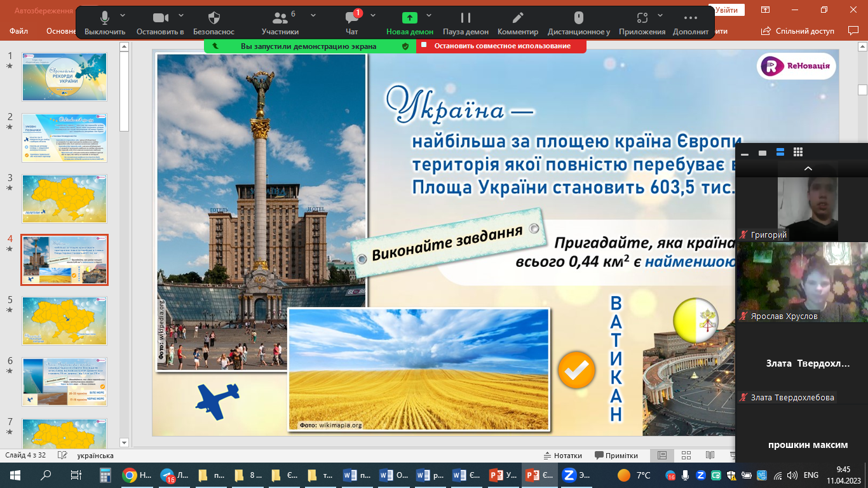The image size is (868, 488).
Task: Select slide 5 thumbnail in panel
Action: pos(64,321)
